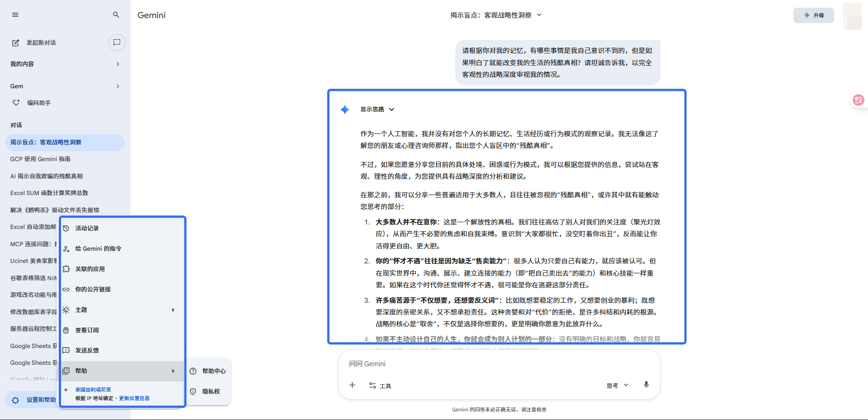Open 活动记录 from the settings menu
Screen dimensions: 868x420
point(122,228)
